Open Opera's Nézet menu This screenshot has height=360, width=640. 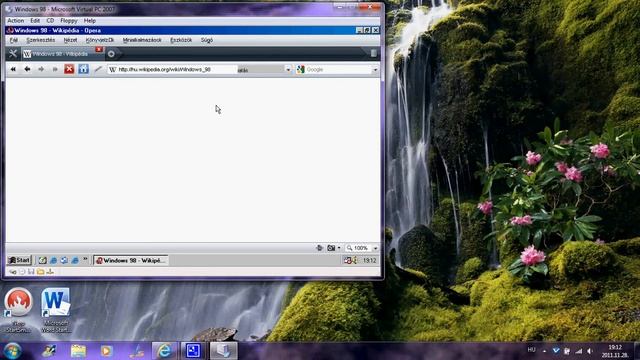click(x=70, y=40)
